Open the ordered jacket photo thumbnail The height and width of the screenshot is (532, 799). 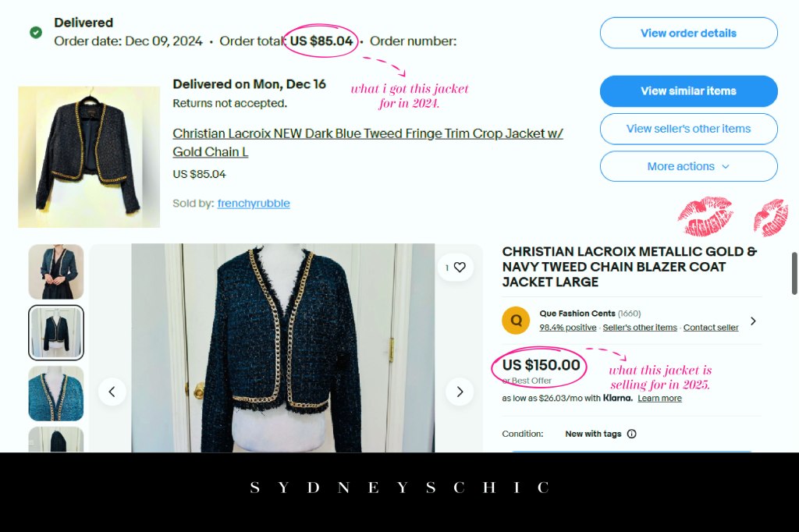click(89, 157)
